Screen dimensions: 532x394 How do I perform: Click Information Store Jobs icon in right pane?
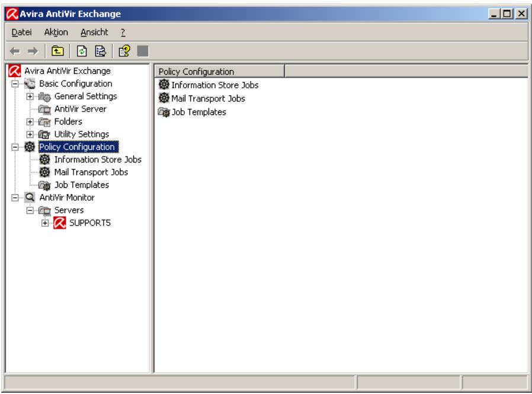pyautogui.click(x=164, y=85)
